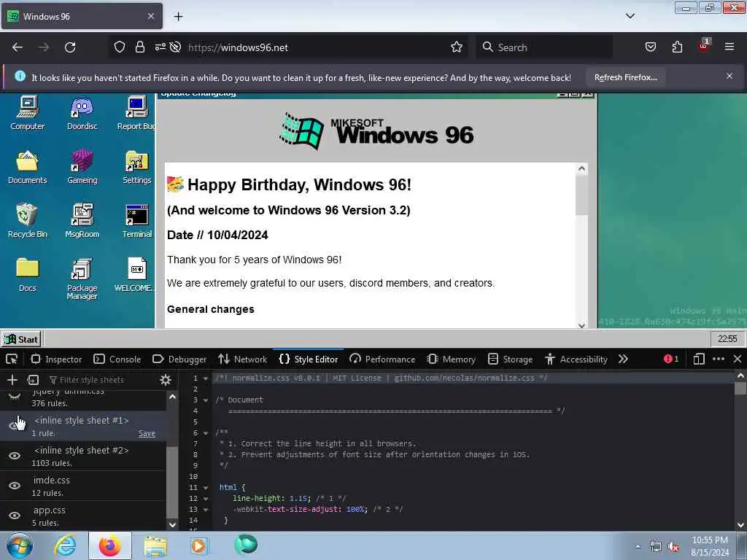This screenshot has height=560, width=747.
Task: Open devtools customize three-dots menu
Action: point(719,359)
